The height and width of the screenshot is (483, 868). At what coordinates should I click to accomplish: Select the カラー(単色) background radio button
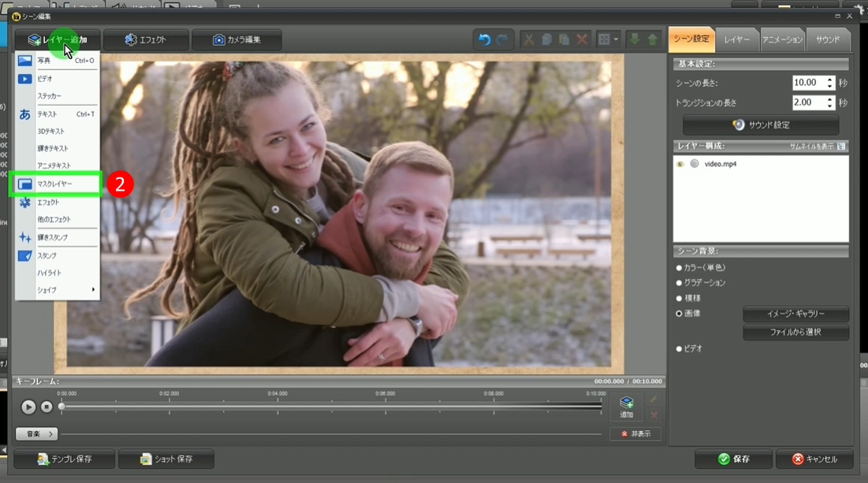coord(680,268)
